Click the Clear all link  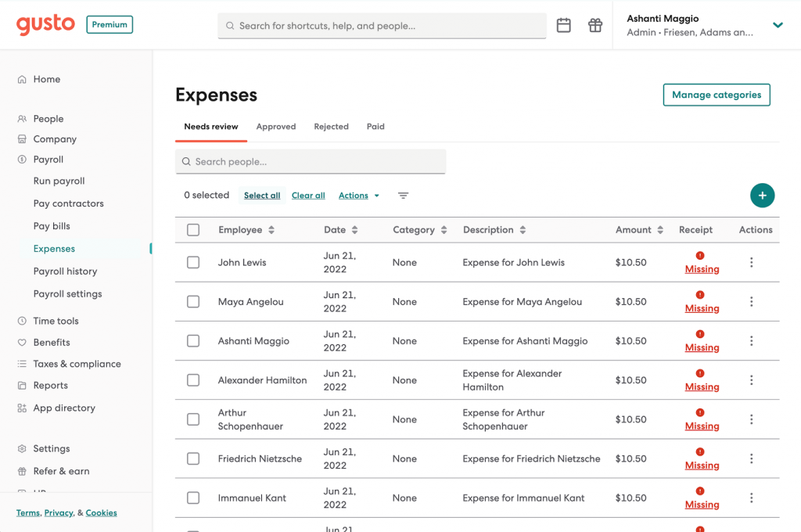pos(308,196)
